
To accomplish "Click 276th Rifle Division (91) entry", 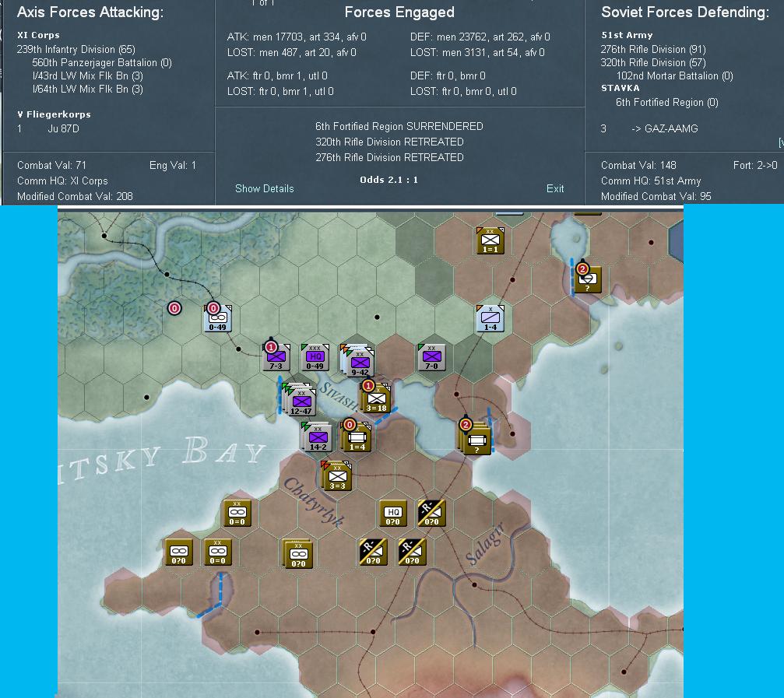I will coord(653,49).
